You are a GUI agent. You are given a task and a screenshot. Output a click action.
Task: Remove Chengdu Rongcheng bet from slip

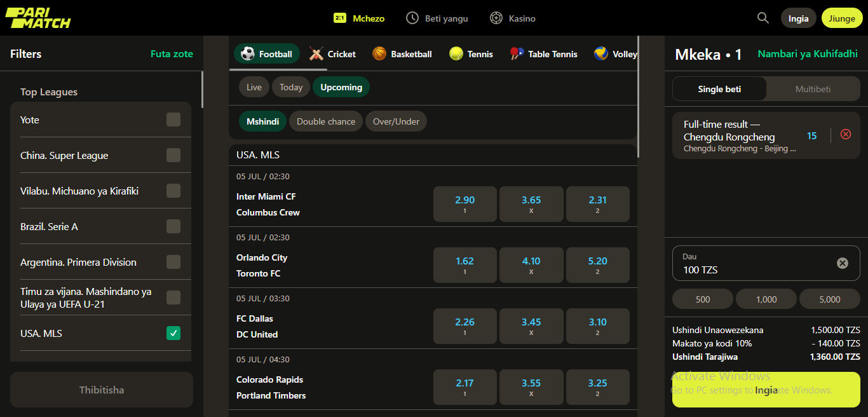click(x=845, y=134)
